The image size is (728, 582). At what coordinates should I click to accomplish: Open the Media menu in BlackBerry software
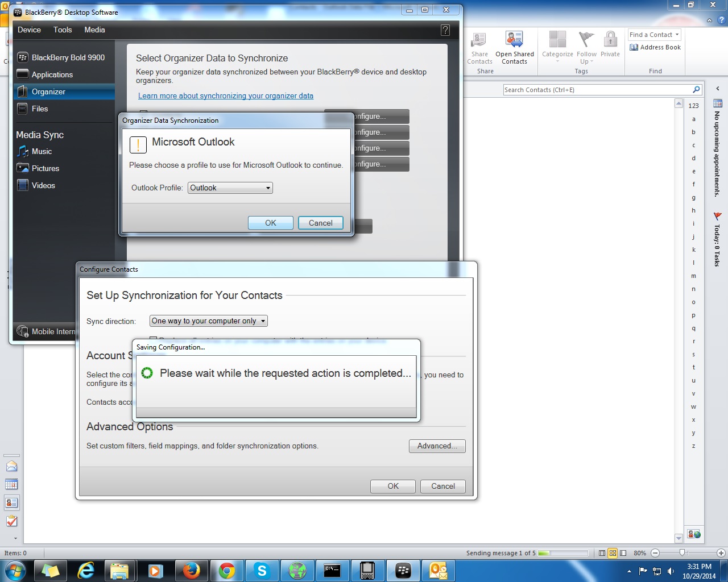94,30
